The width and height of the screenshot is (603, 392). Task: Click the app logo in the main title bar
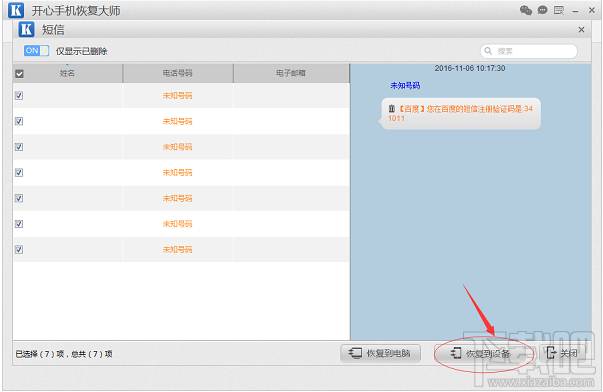(16, 10)
